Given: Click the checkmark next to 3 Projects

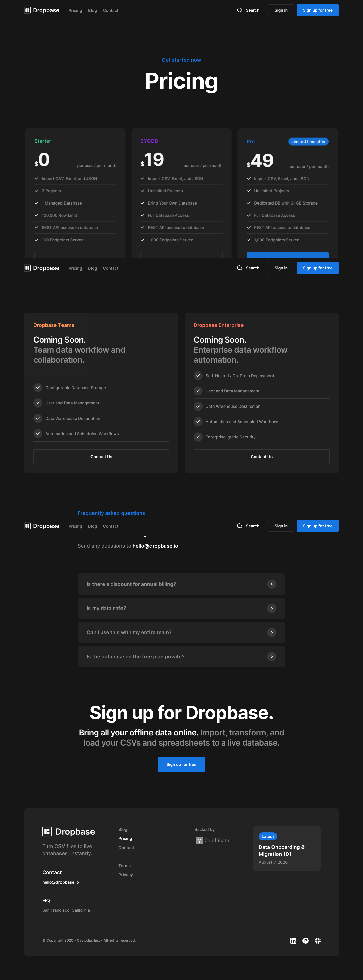Looking at the screenshot, I should [37, 191].
